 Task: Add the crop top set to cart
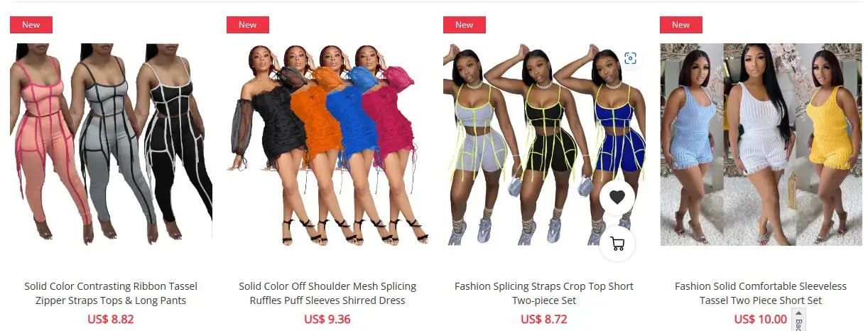coord(617,244)
